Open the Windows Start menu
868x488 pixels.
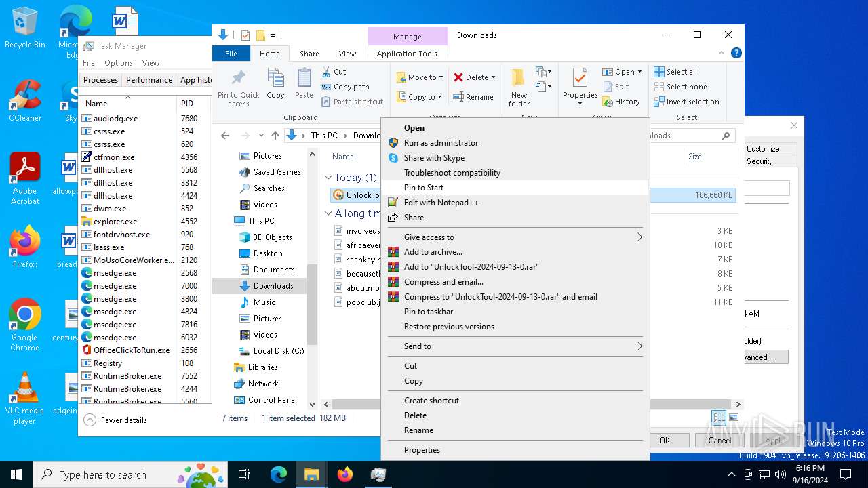click(x=16, y=474)
